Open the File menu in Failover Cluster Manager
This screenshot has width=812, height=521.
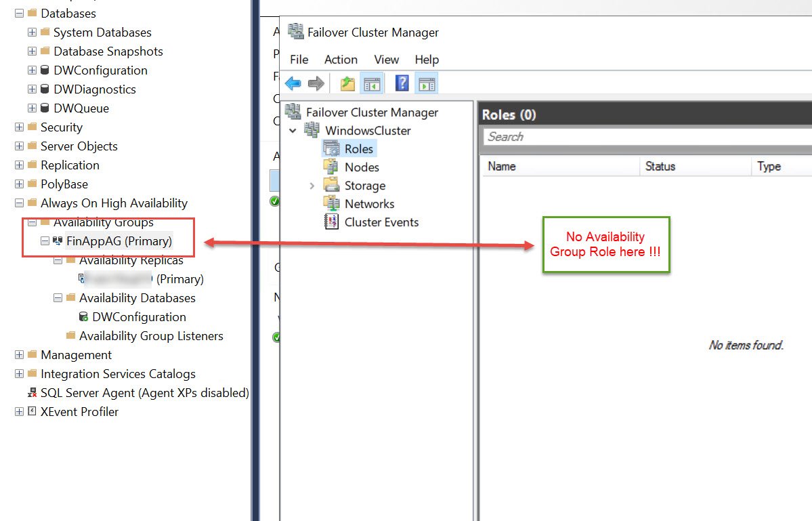299,60
